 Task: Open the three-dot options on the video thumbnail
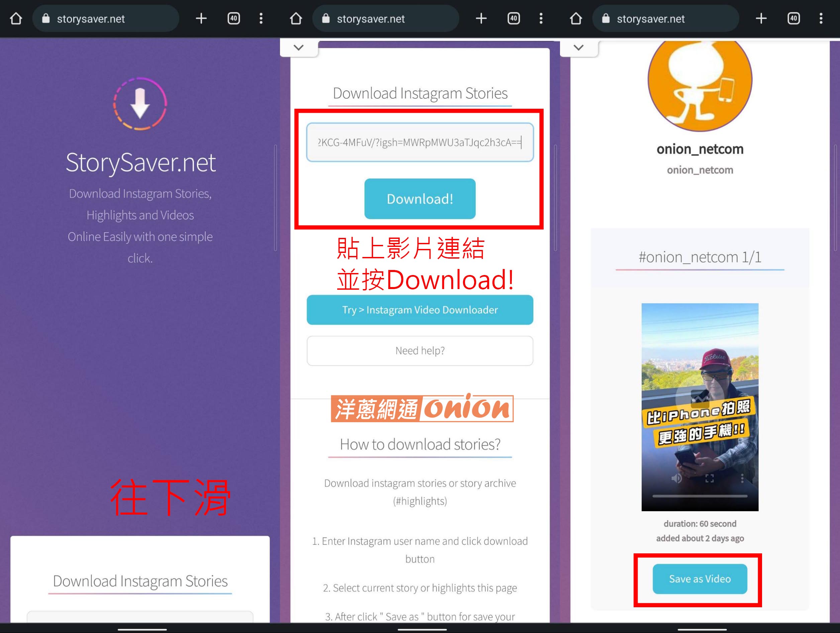coord(742,478)
